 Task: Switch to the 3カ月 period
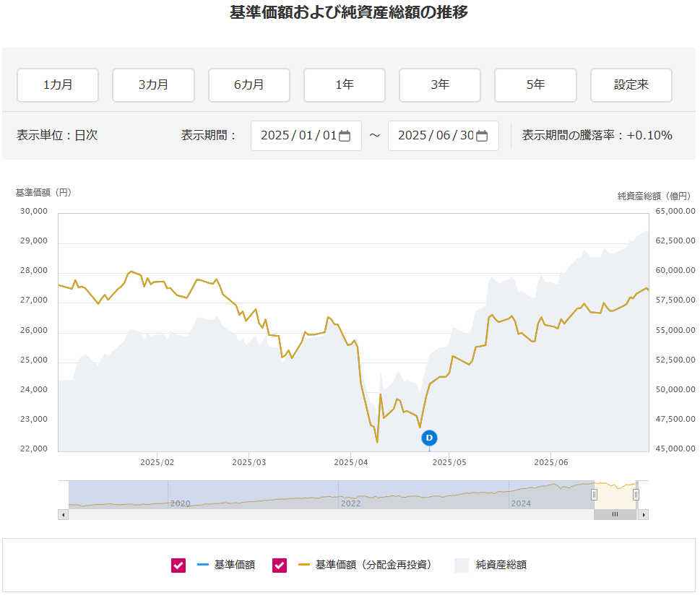pyautogui.click(x=153, y=85)
